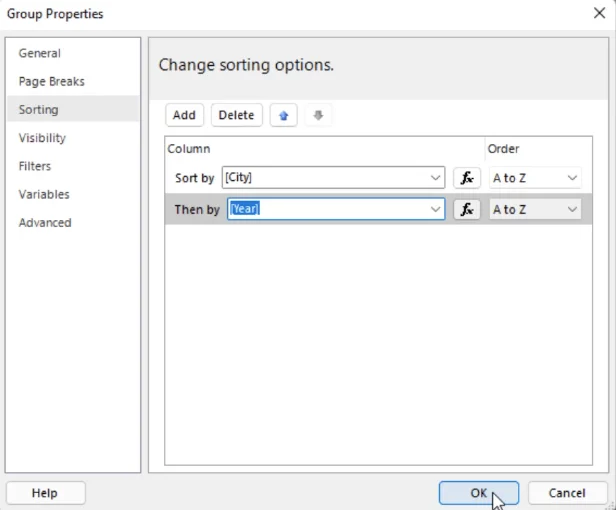
Task: Show the Variables page
Action: (x=44, y=194)
